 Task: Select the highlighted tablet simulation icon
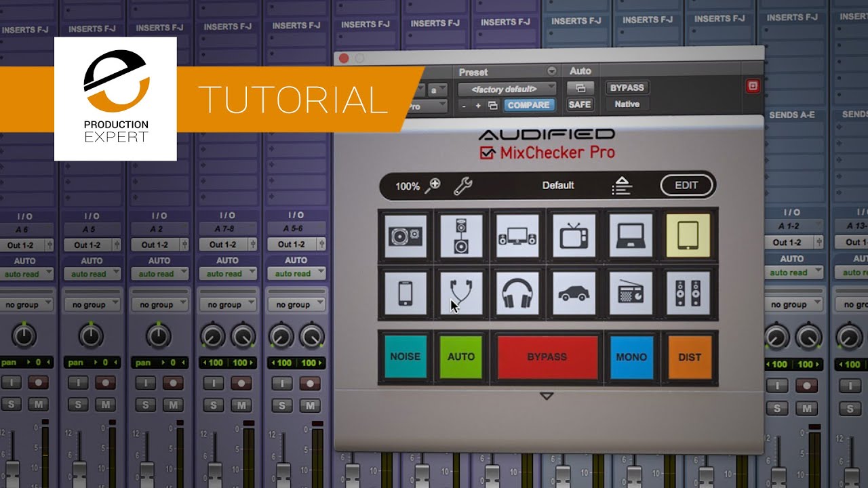click(x=688, y=236)
